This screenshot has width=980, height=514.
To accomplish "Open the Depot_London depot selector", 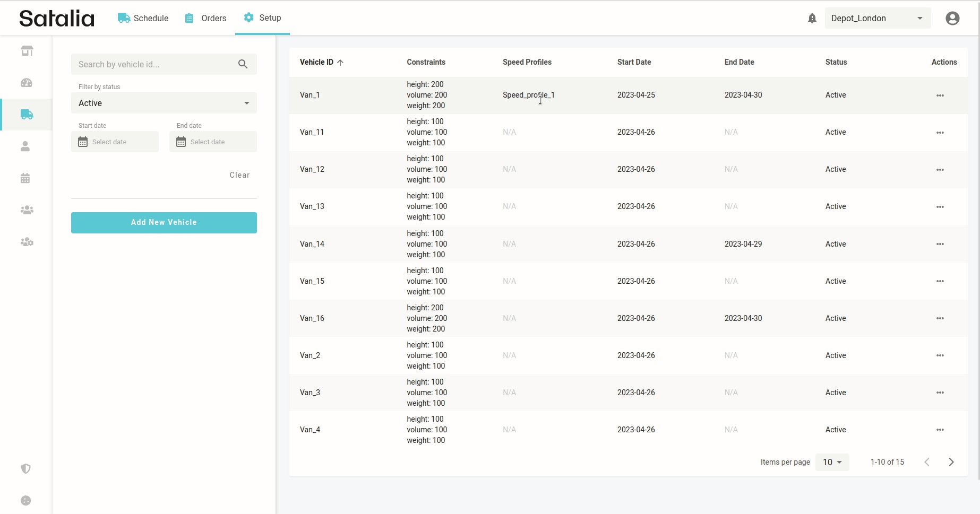I will coord(876,19).
